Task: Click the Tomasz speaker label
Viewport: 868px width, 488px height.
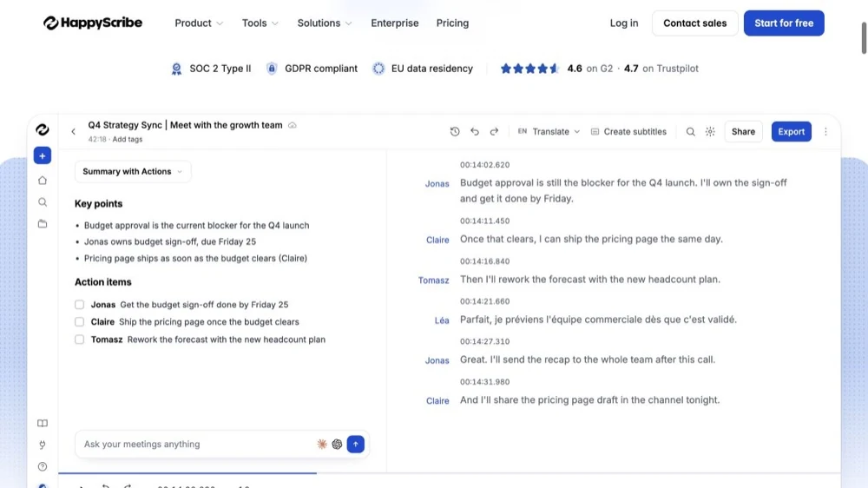Action: 433,280
